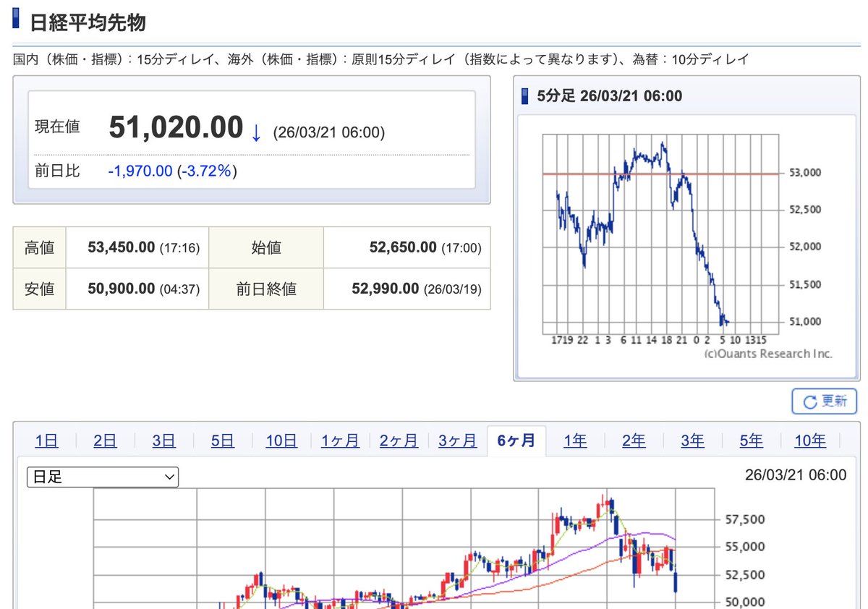Click the (c)Quants Research Inc. credit text

[768, 354]
